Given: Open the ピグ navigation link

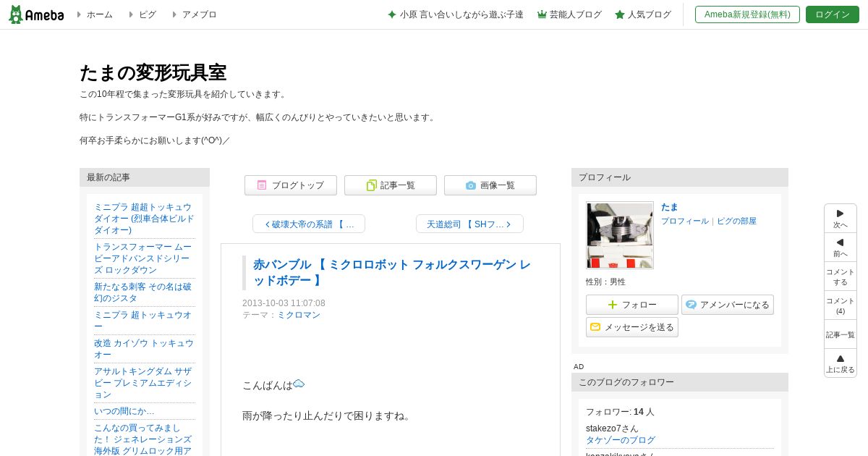Looking at the screenshot, I should (148, 14).
